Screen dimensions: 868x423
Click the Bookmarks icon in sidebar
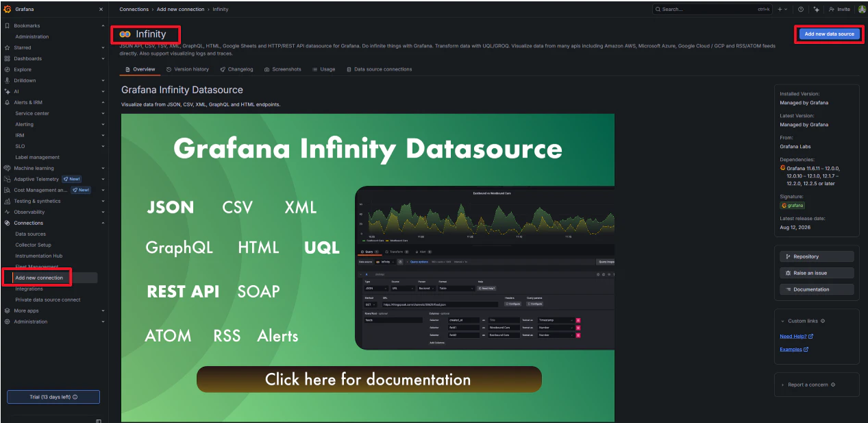pyautogui.click(x=8, y=25)
